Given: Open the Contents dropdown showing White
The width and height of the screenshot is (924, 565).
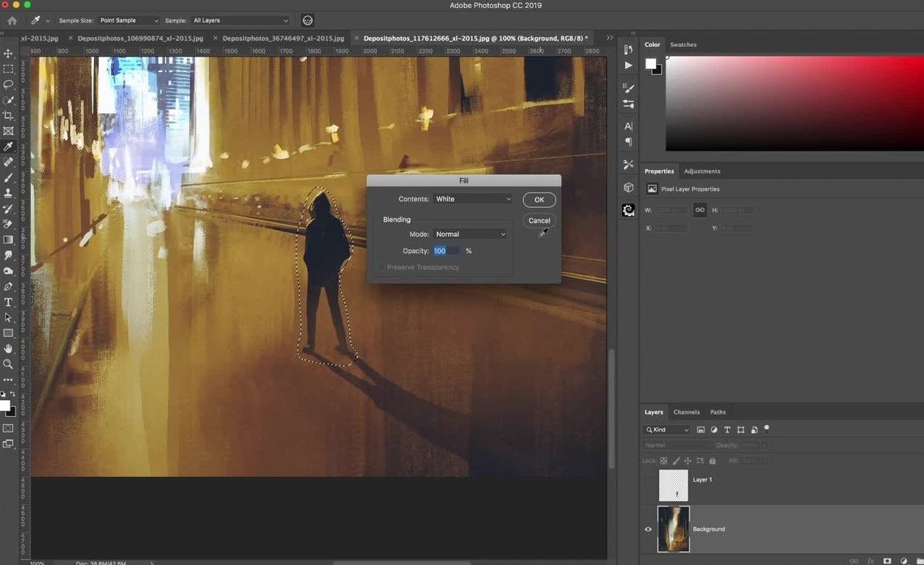Looking at the screenshot, I should coord(473,199).
